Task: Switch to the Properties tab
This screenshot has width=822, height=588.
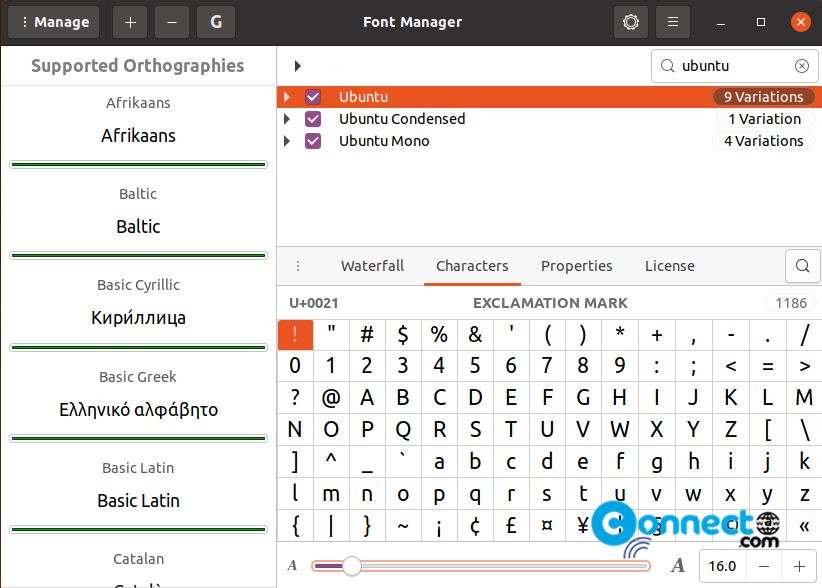Action: pos(576,266)
